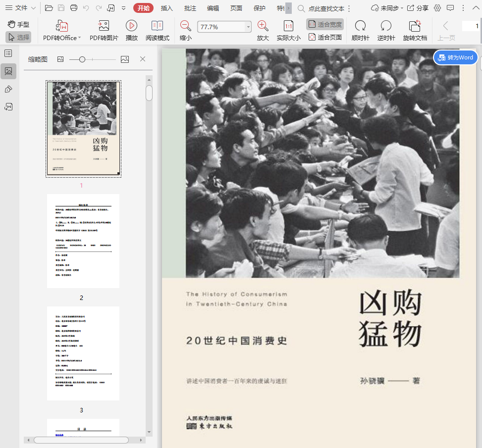Close the 缩略图 thumbnail panel
The height and width of the screenshot is (448, 482).
[143, 59]
